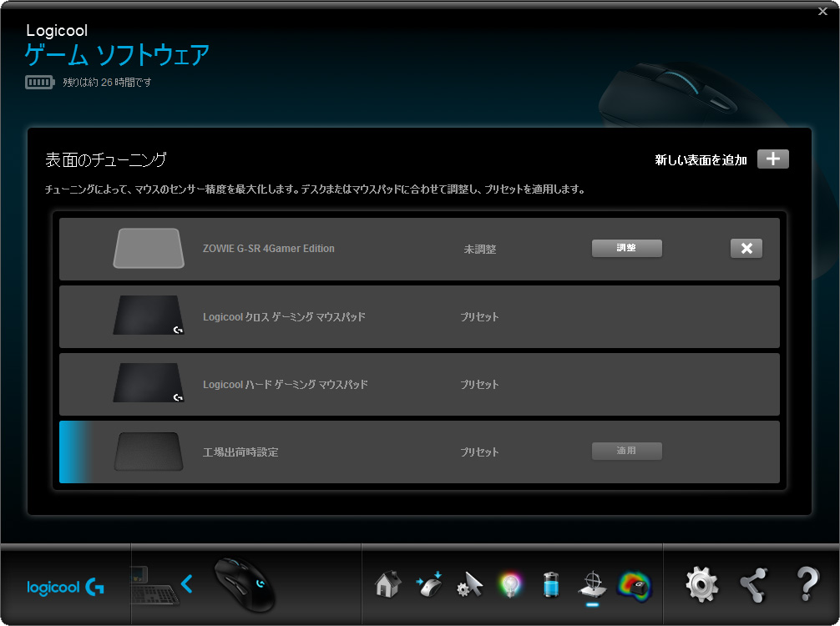Click the blue back arrow chevron

click(x=186, y=583)
